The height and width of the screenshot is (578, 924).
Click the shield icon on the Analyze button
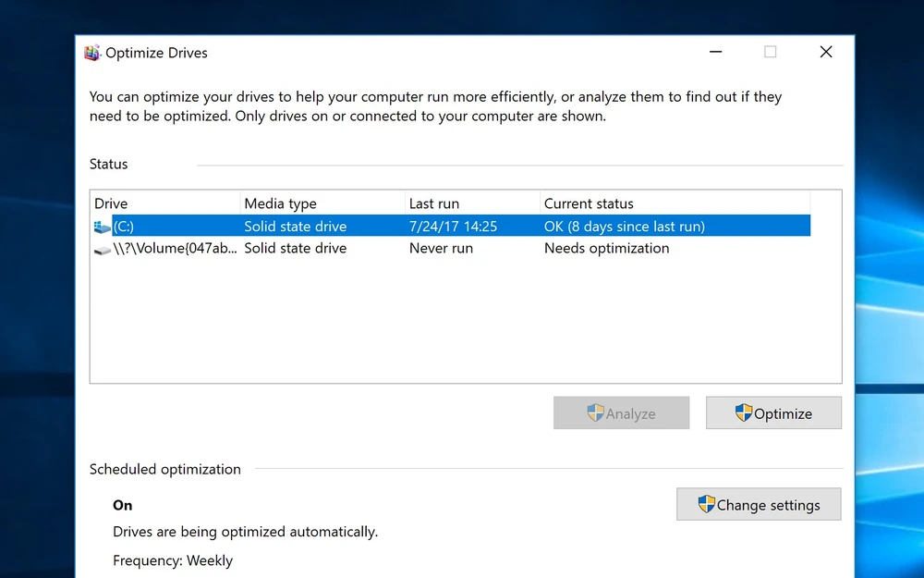click(595, 413)
